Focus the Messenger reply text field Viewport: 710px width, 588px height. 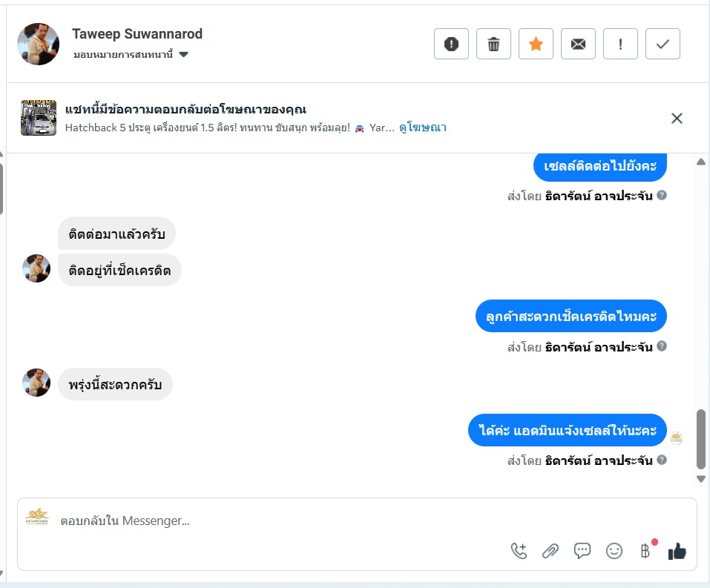click(297, 521)
